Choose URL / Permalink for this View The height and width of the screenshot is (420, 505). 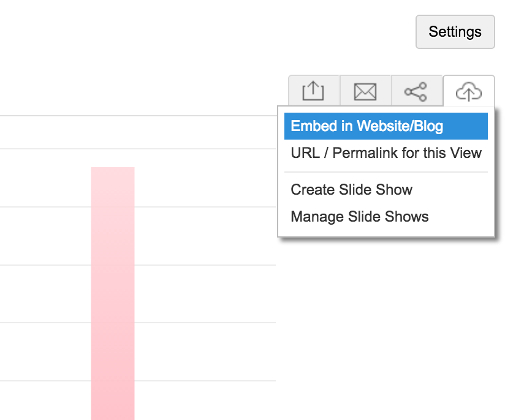coord(385,153)
